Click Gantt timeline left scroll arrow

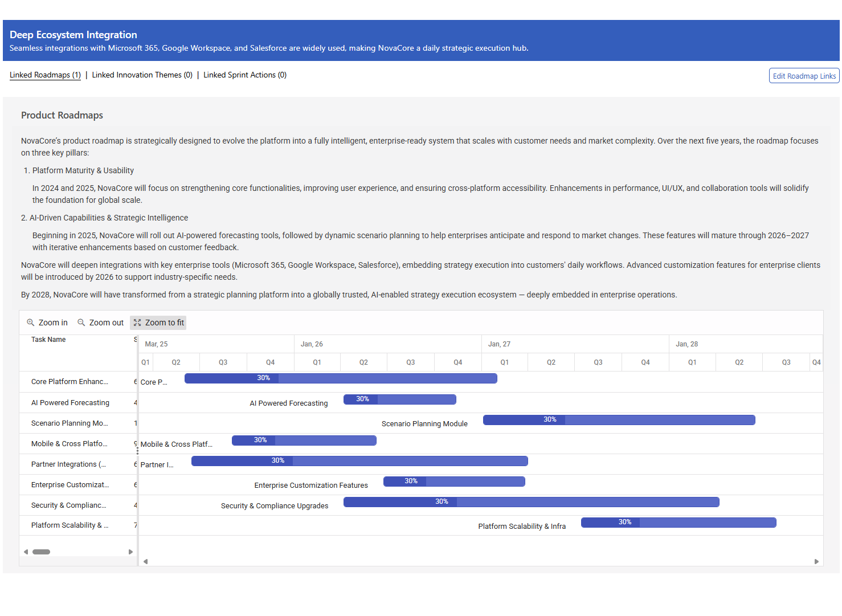tap(146, 561)
